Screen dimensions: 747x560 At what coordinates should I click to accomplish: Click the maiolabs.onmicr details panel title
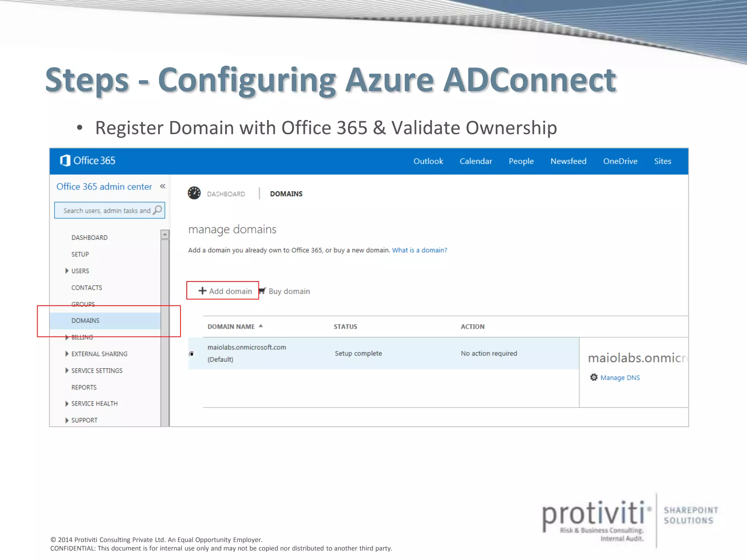pyautogui.click(x=638, y=358)
